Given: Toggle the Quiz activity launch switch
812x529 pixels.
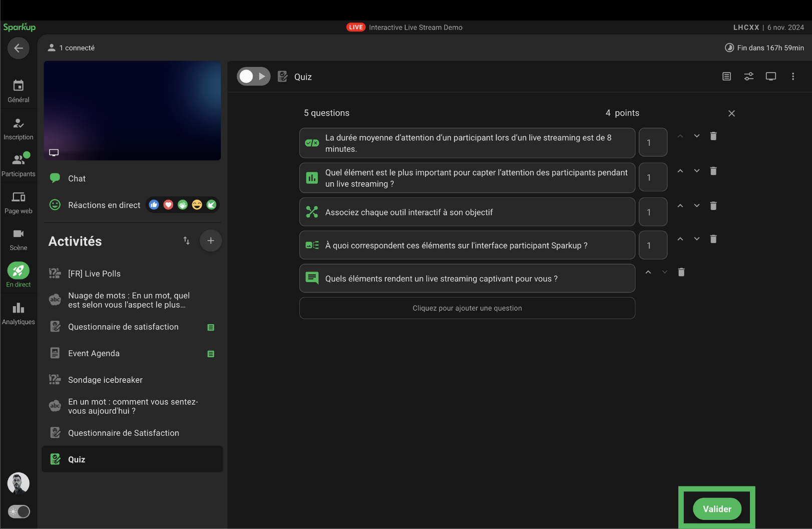Looking at the screenshot, I should coord(253,77).
